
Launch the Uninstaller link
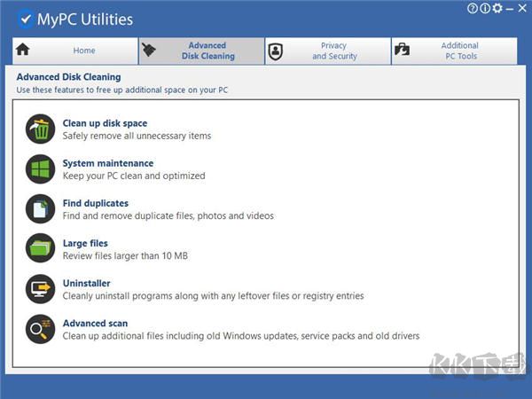click(87, 284)
